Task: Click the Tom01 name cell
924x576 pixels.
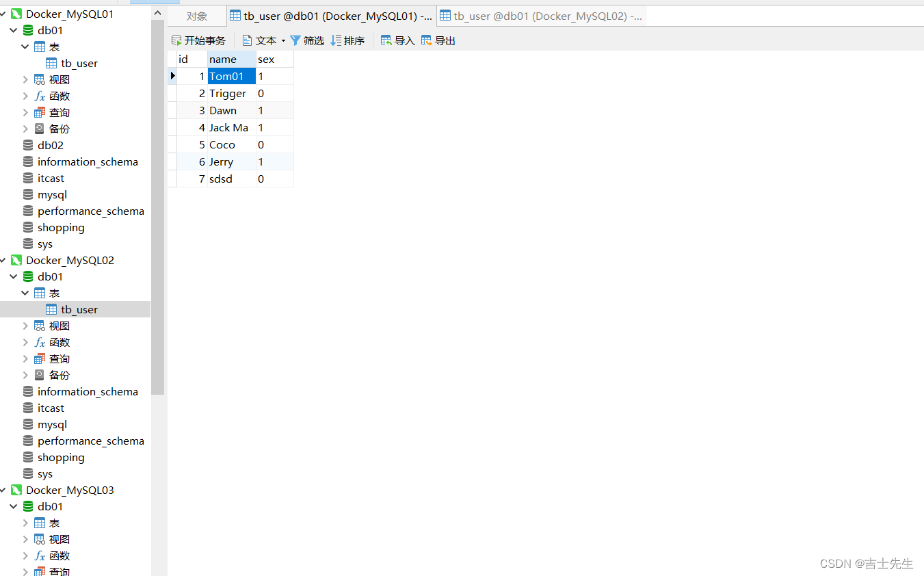Action: point(232,76)
